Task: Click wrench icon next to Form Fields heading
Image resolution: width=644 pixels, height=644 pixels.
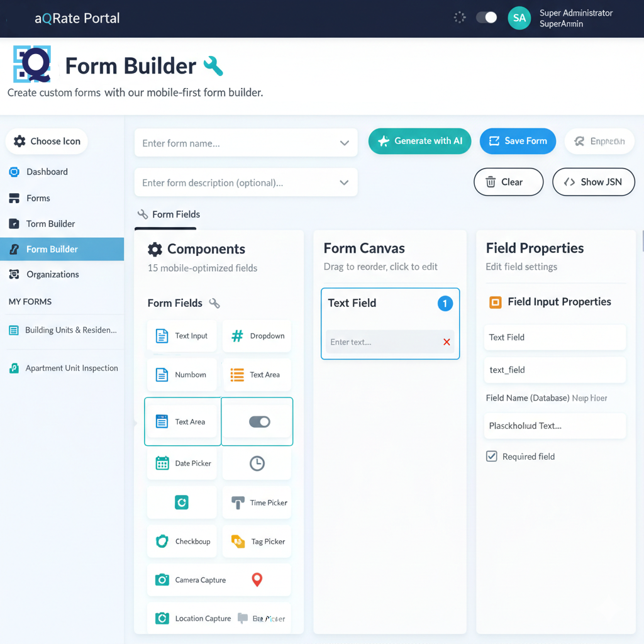Action: [214, 303]
